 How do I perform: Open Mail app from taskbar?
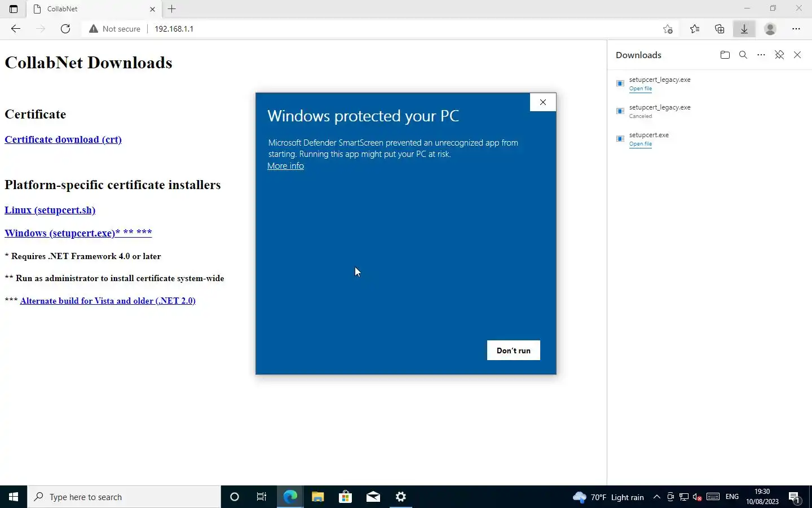[x=373, y=497]
